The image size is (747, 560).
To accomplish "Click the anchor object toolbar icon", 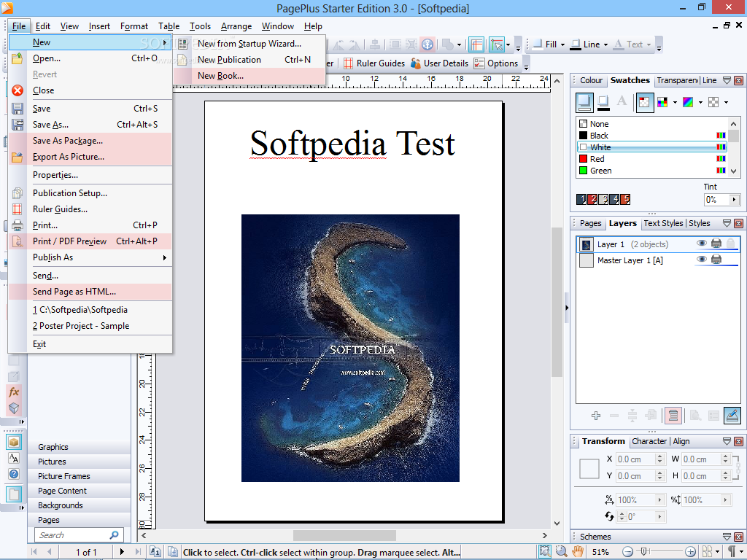I will click(x=427, y=44).
